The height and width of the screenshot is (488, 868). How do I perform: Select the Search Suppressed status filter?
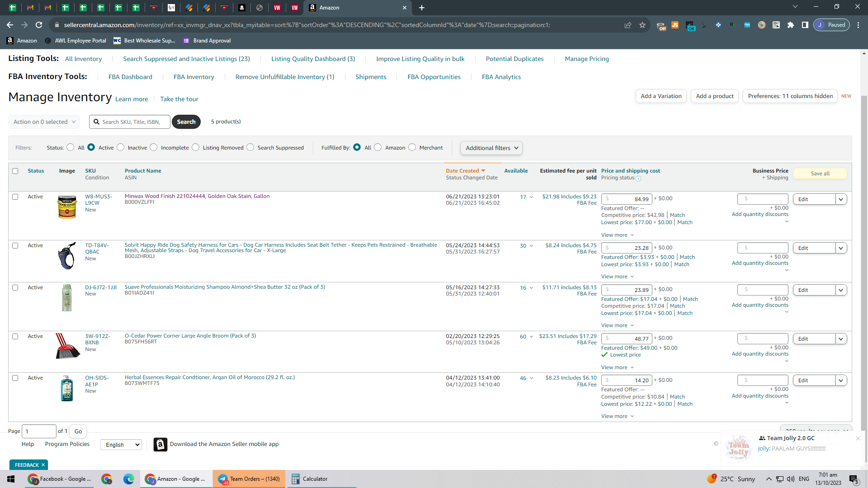coord(250,147)
